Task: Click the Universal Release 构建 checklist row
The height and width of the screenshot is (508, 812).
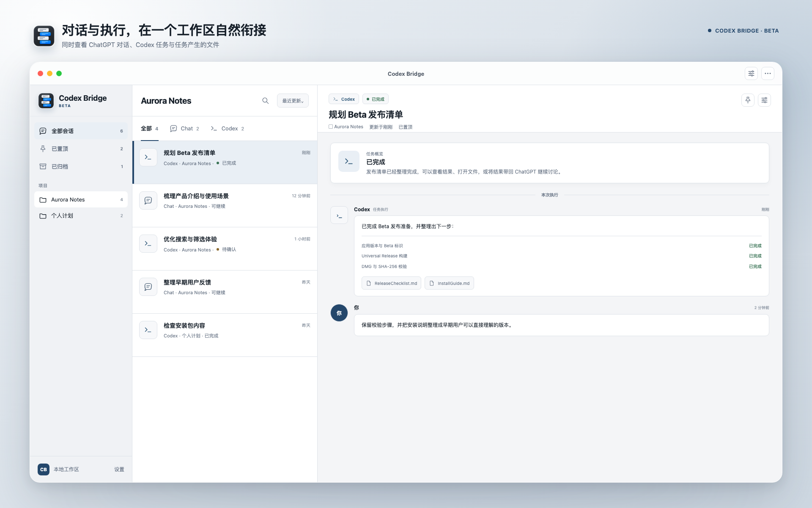Action: tap(561, 256)
